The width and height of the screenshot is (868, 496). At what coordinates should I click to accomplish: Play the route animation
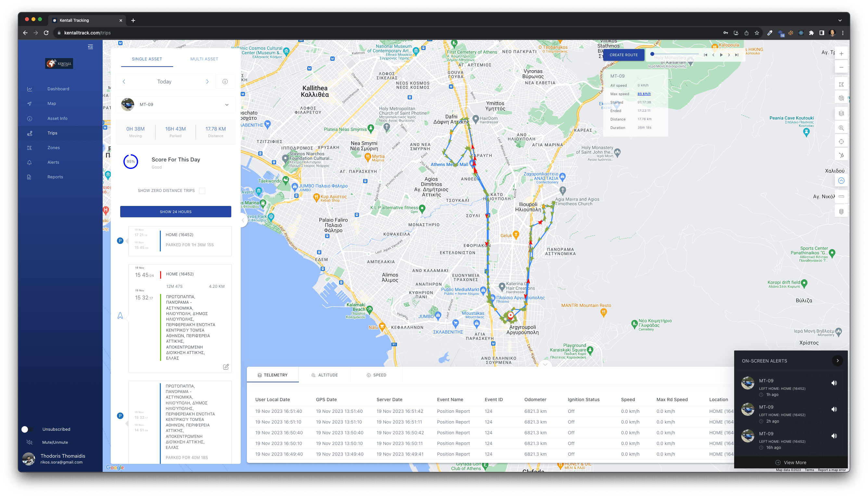pos(721,55)
